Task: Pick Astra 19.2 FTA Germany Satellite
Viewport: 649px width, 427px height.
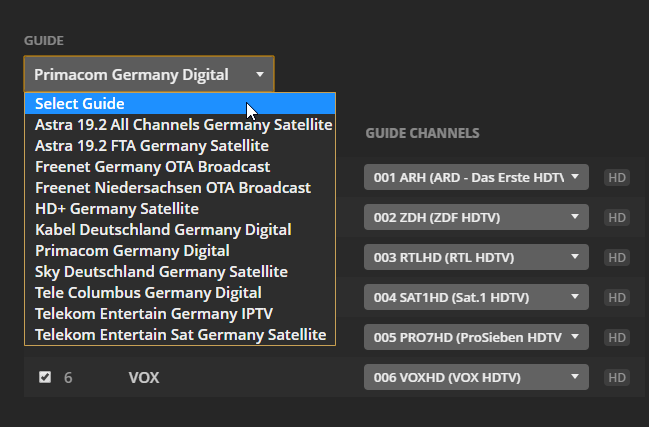Action: coord(151,146)
